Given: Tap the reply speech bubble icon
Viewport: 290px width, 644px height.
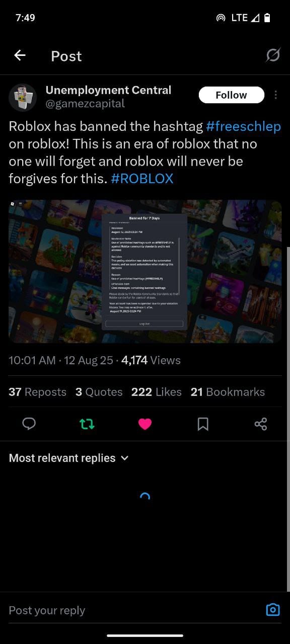Looking at the screenshot, I should pyautogui.click(x=29, y=424).
